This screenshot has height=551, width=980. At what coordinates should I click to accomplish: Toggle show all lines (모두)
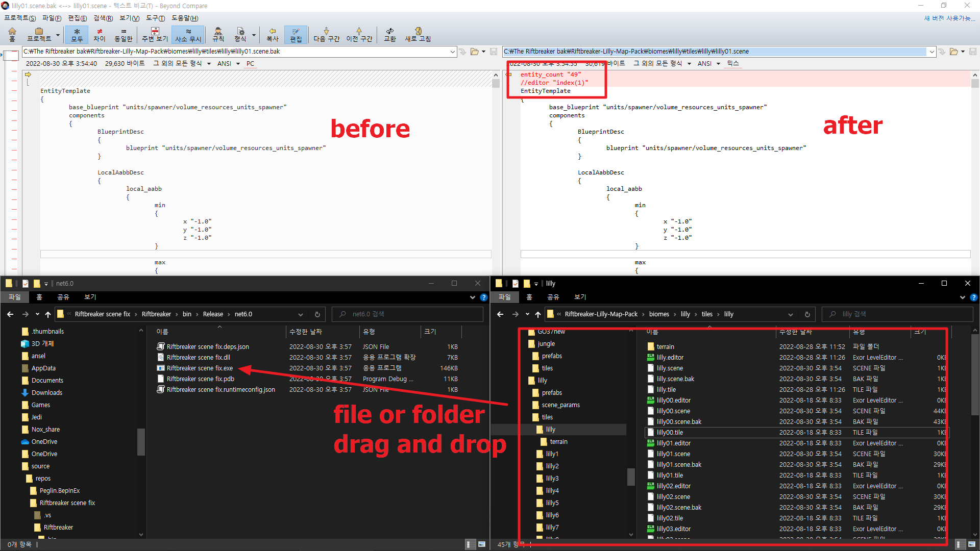[77, 35]
